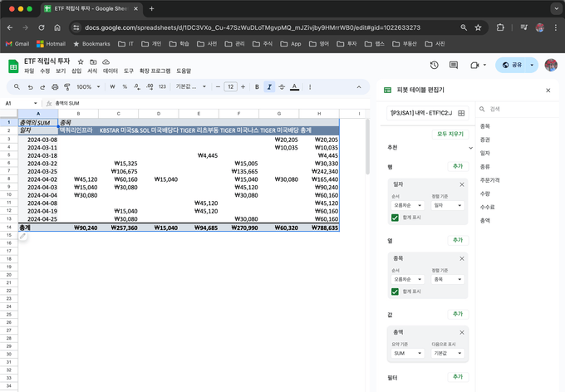This screenshot has width=565, height=392.
Task: Star the ETF document
Action: click(81, 61)
